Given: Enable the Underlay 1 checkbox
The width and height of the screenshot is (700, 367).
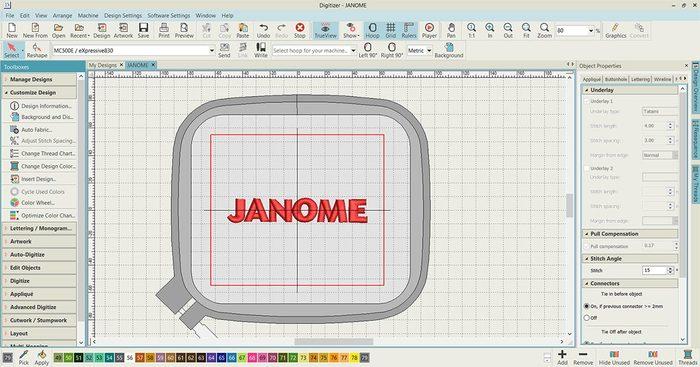Looking at the screenshot, I should point(587,101).
